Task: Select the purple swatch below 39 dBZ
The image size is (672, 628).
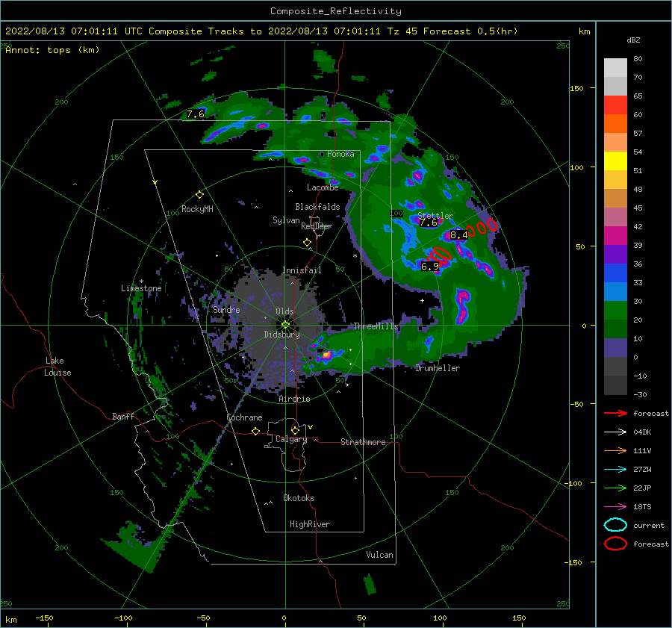Action: (615, 254)
